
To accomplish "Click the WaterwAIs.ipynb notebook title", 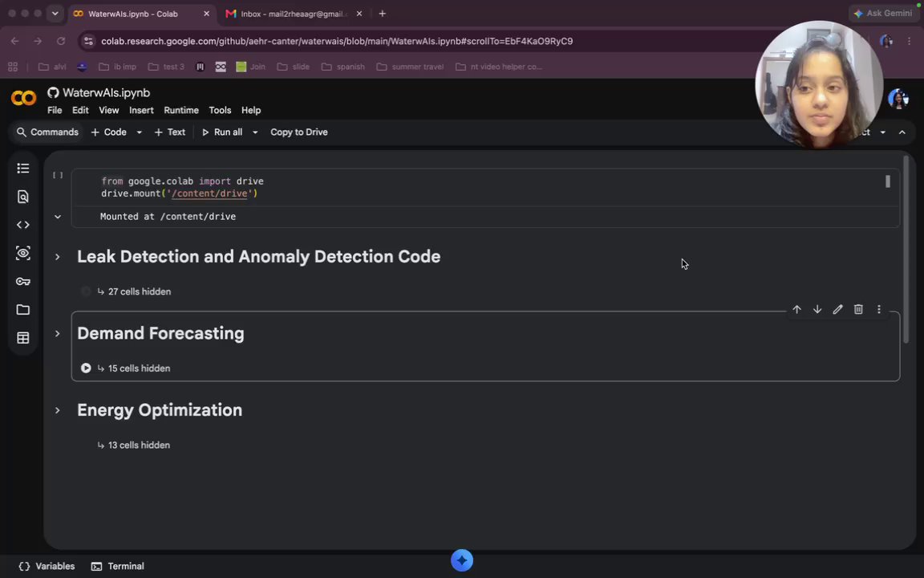I will [x=106, y=92].
